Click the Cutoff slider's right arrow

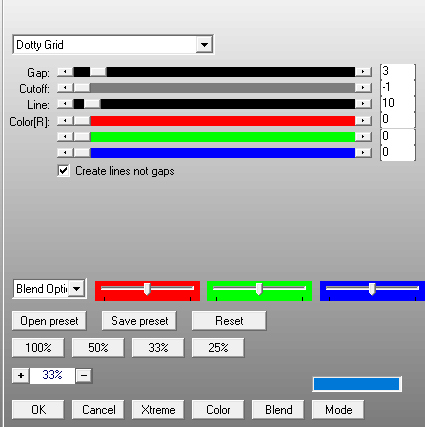(363, 88)
